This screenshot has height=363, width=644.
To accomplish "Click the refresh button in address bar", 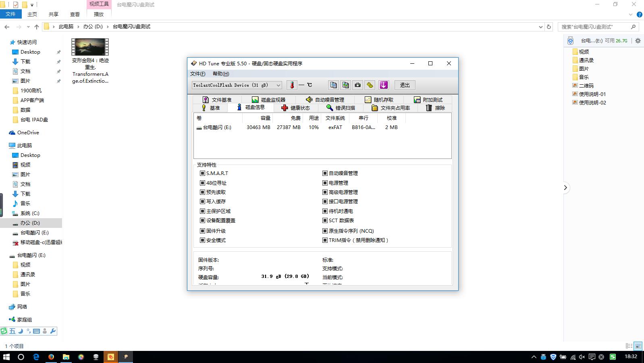I will (x=548, y=27).
